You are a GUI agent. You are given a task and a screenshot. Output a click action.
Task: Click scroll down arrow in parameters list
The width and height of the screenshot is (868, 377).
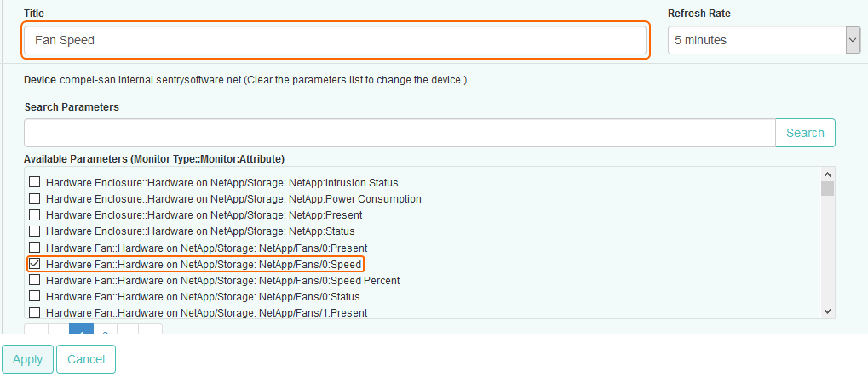click(827, 312)
